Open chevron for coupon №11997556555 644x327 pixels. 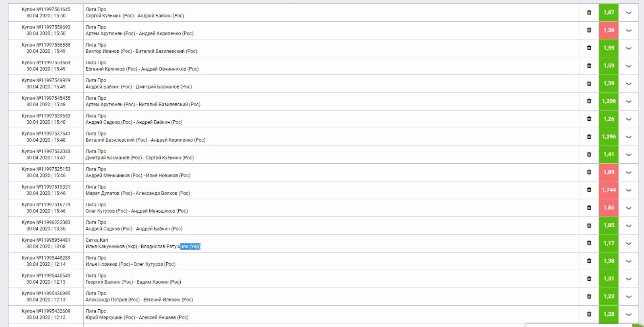(629, 48)
